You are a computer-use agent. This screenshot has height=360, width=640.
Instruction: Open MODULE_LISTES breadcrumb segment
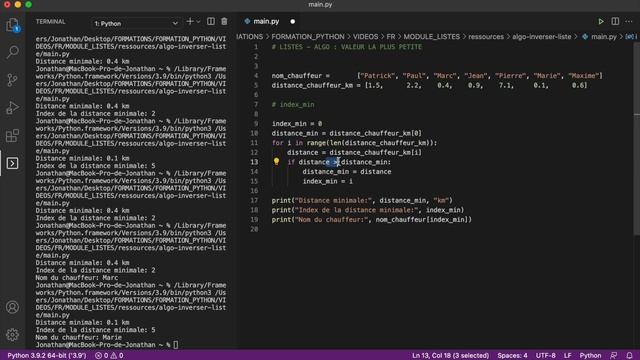431,37
